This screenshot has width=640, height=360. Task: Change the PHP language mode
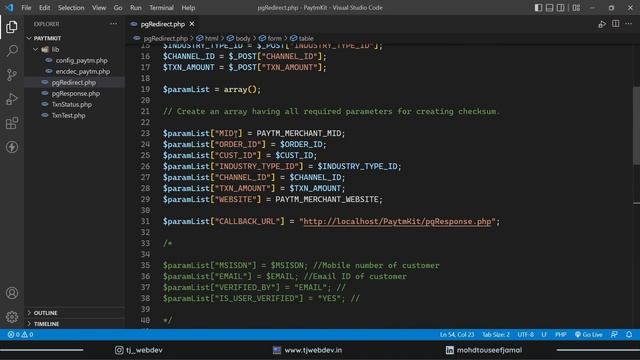[x=561, y=335]
